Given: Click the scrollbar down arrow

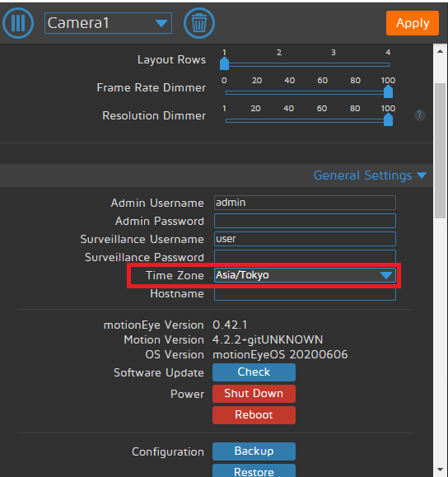Looking at the screenshot, I should pyautogui.click(x=440, y=470).
